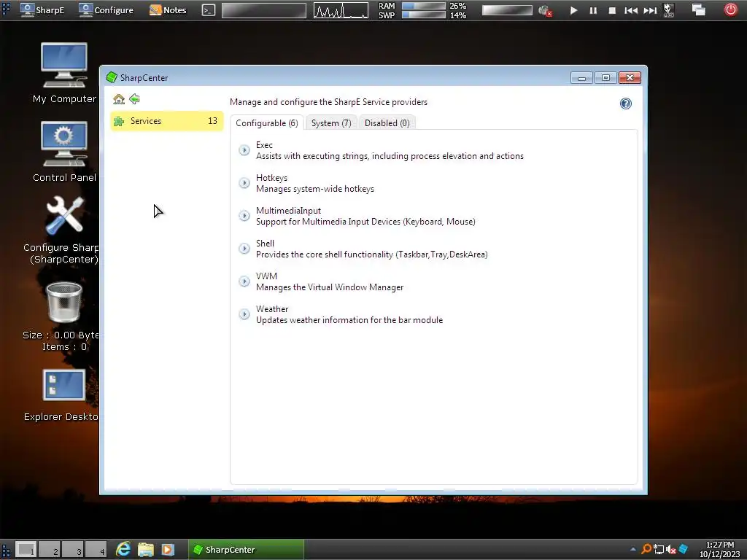The image size is (747, 560).
Task: Open Notes from the top bar
Action: click(x=168, y=10)
